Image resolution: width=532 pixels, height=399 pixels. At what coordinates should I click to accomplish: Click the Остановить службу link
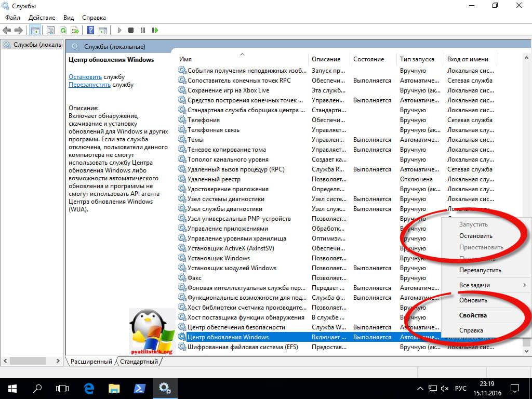[x=85, y=77]
